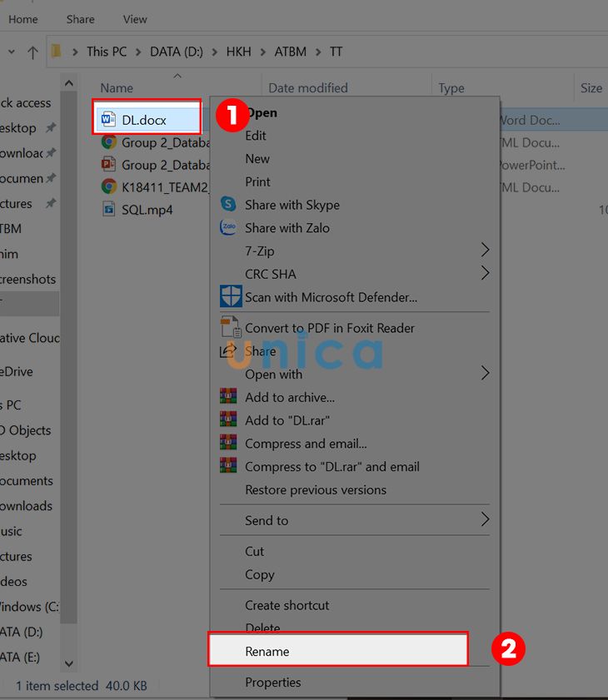Viewport: 608px width, 700px height.
Task: Click WinRAR icon beside Compress and email
Action: tap(228, 443)
